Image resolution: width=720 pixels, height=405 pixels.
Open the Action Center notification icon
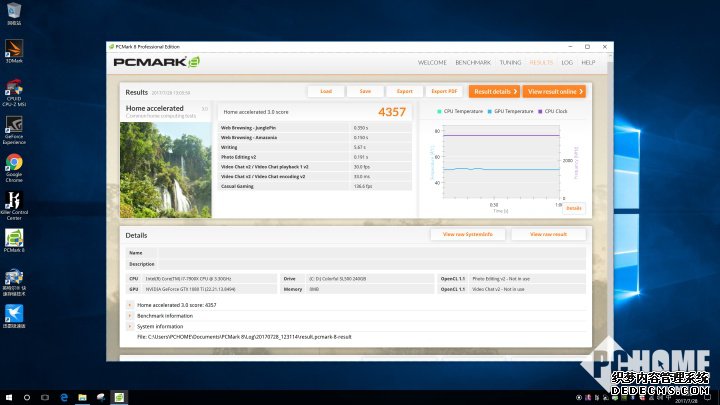[708, 398]
